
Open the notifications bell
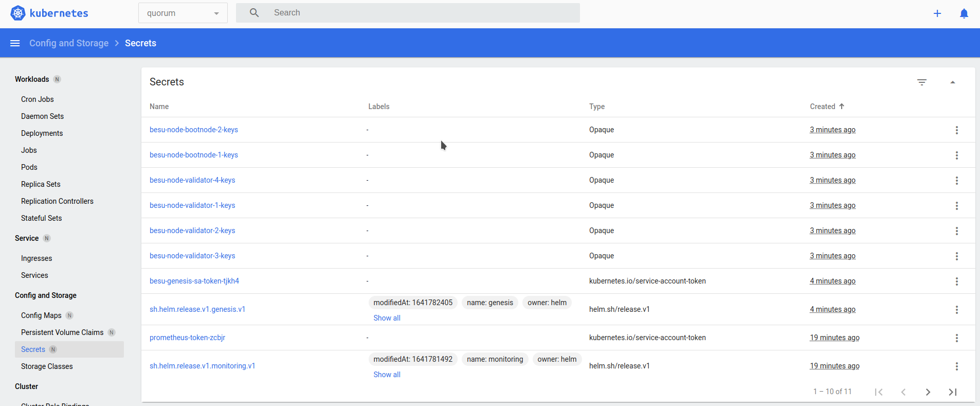pos(964,13)
